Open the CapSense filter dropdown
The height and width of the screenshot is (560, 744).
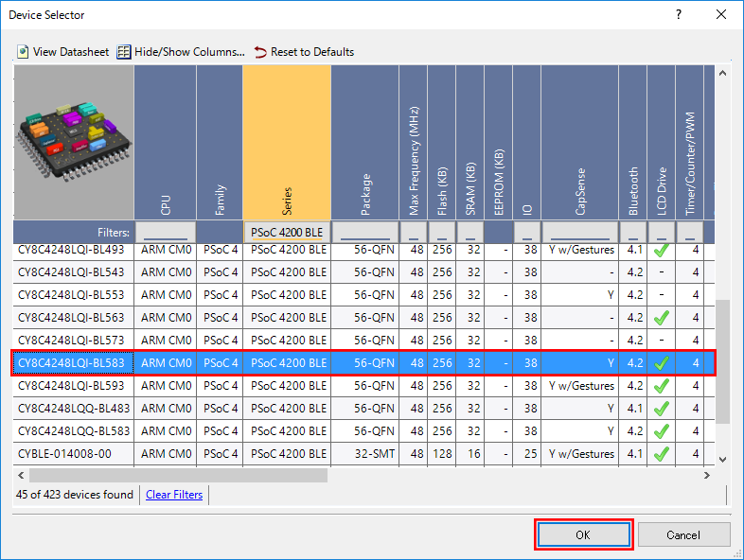580,233
